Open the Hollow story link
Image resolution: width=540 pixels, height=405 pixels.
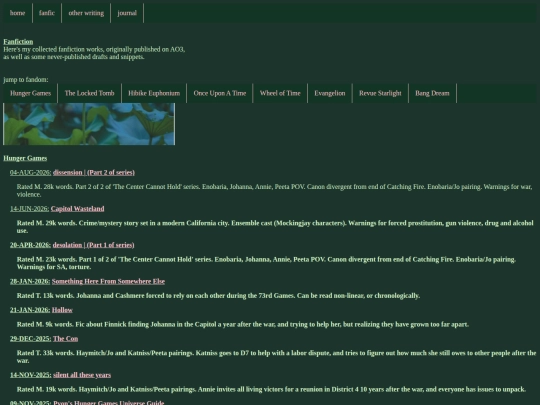[x=62, y=310]
